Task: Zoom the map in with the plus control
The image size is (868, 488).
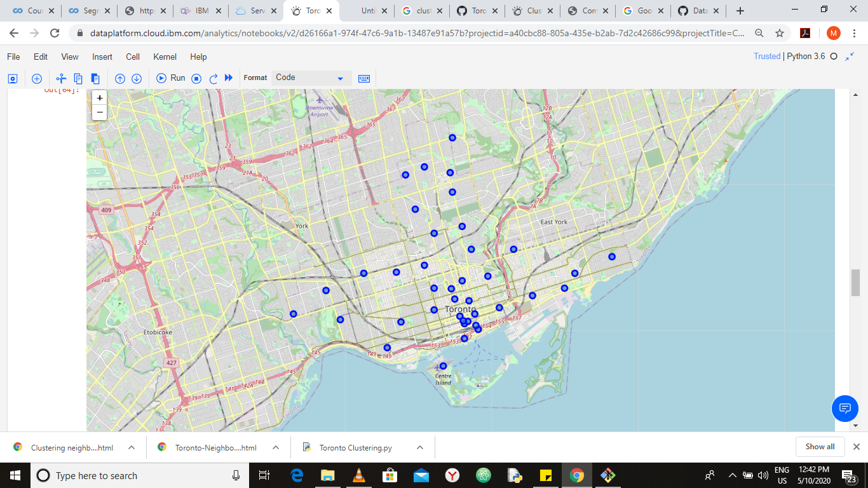Action: [x=99, y=98]
